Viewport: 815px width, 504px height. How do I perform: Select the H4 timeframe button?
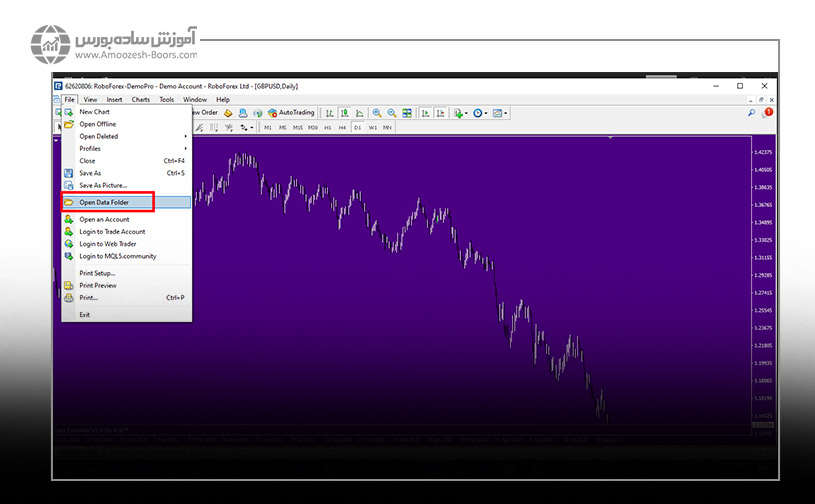pyautogui.click(x=342, y=127)
